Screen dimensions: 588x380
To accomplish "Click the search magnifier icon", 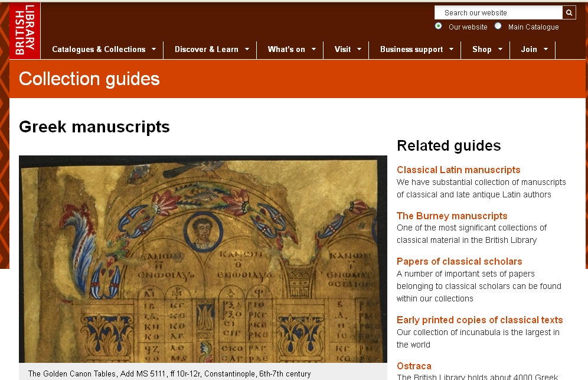I will 569,12.
